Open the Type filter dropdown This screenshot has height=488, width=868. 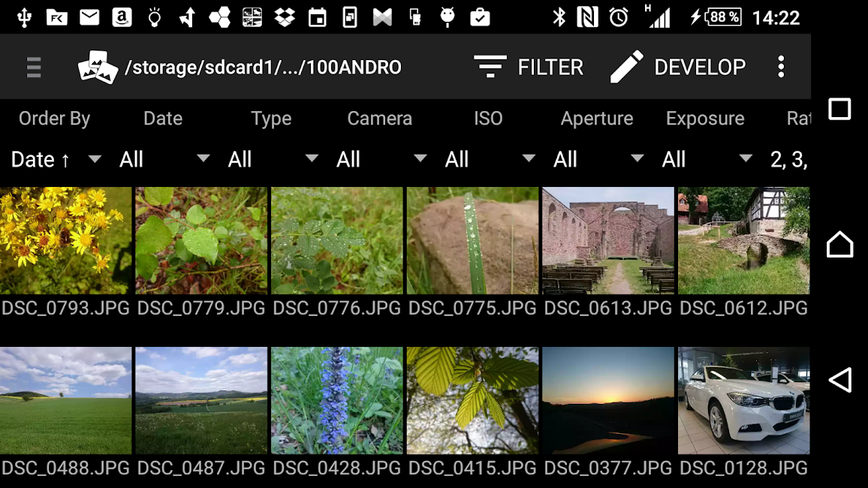(x=273, y=159)
